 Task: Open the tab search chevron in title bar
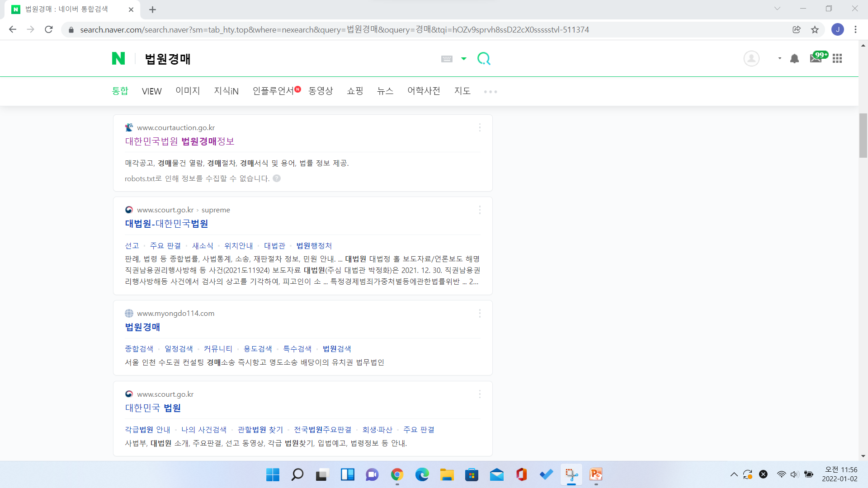(x=777, y=9)
